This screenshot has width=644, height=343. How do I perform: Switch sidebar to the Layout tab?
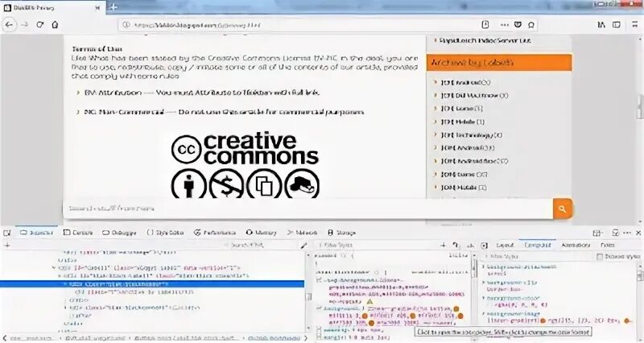click(x=505, y=246)
